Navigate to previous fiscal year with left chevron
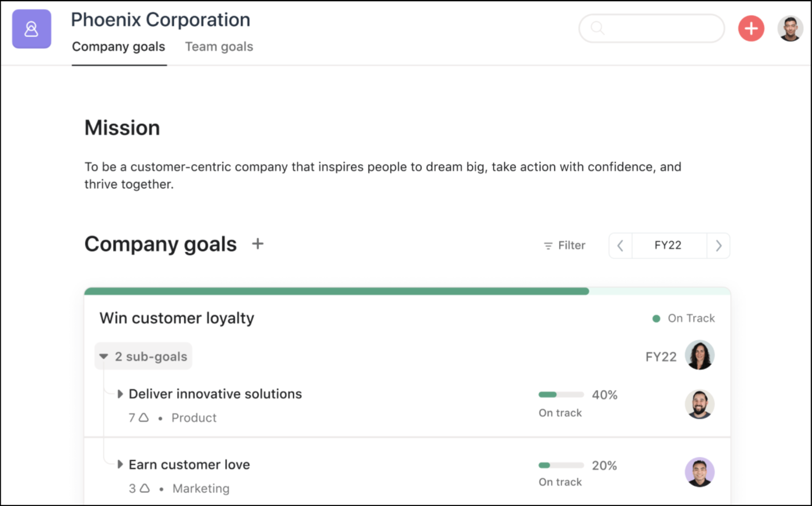812x506 pixels. pos(620,245)
